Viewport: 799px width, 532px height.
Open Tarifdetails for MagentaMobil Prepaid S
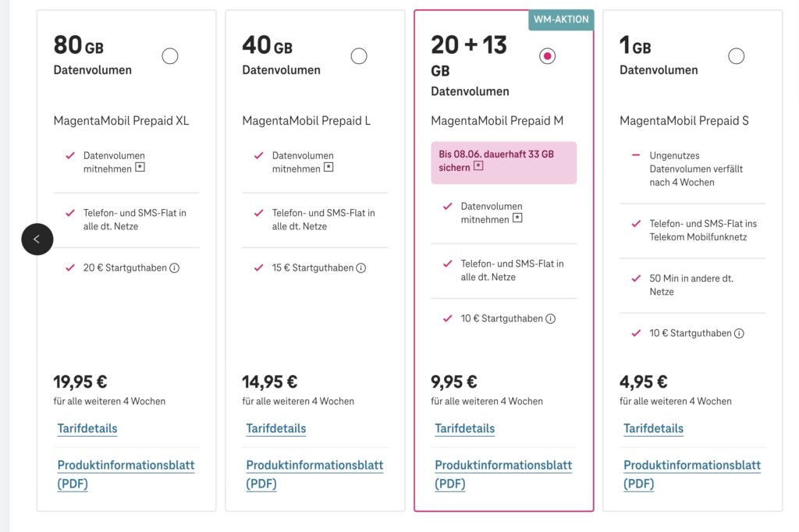point(653,428)
